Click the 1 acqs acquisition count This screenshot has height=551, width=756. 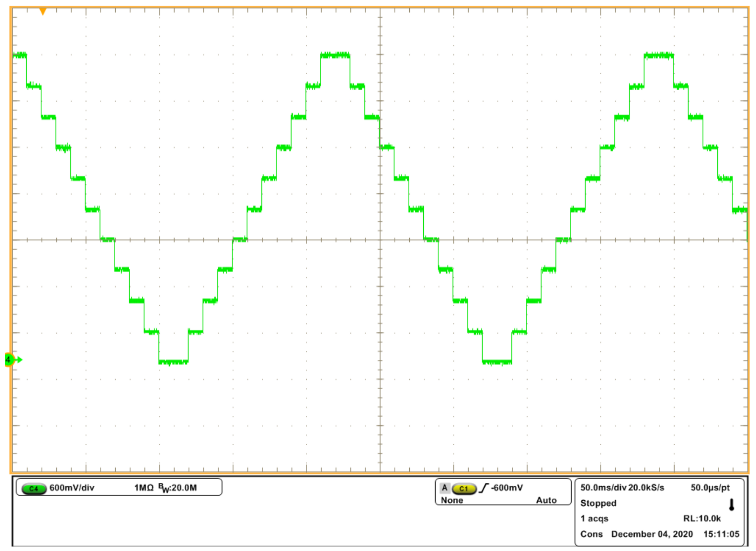click(x=594, y=519)
